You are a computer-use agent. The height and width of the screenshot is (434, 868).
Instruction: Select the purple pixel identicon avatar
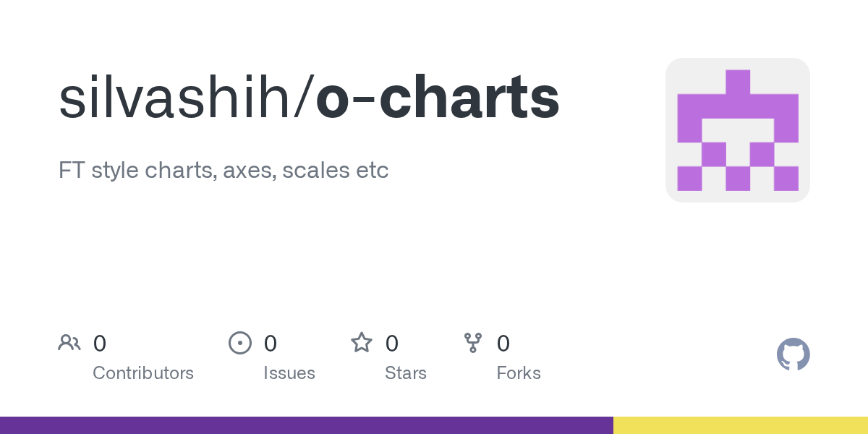click(738, 130)
